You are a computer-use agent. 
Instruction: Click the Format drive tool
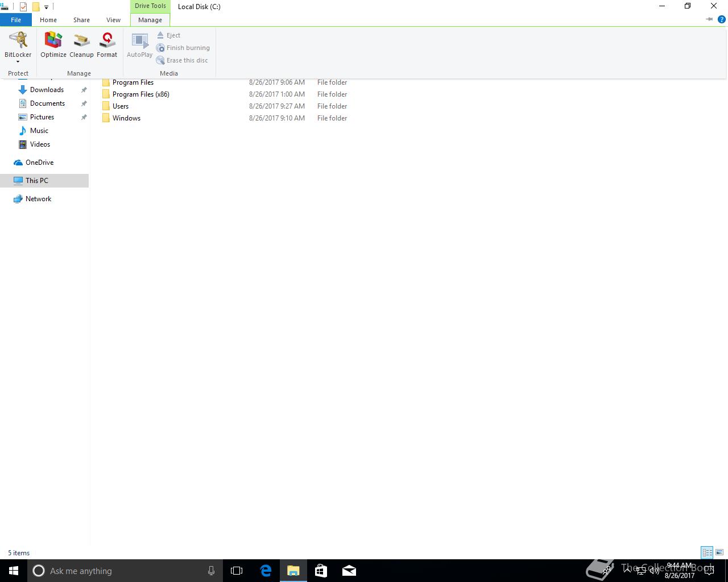coord(107,45)
